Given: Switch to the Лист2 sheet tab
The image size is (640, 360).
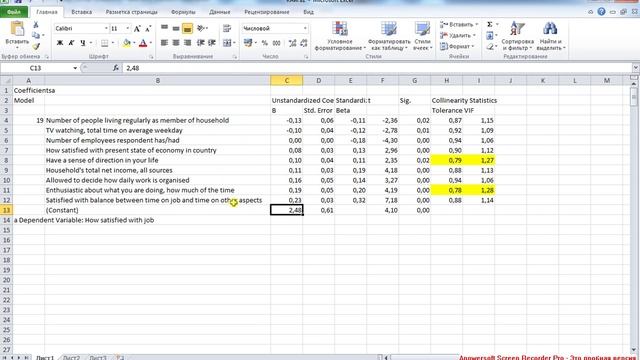Looking at the screenshot, I should (x=71, y=358).
